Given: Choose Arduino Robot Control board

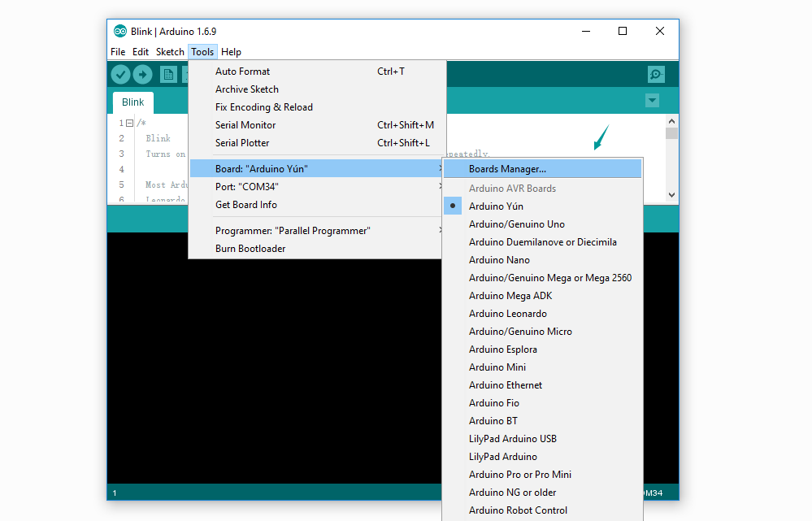Looking at the screenshot, I should pos(543,510).
